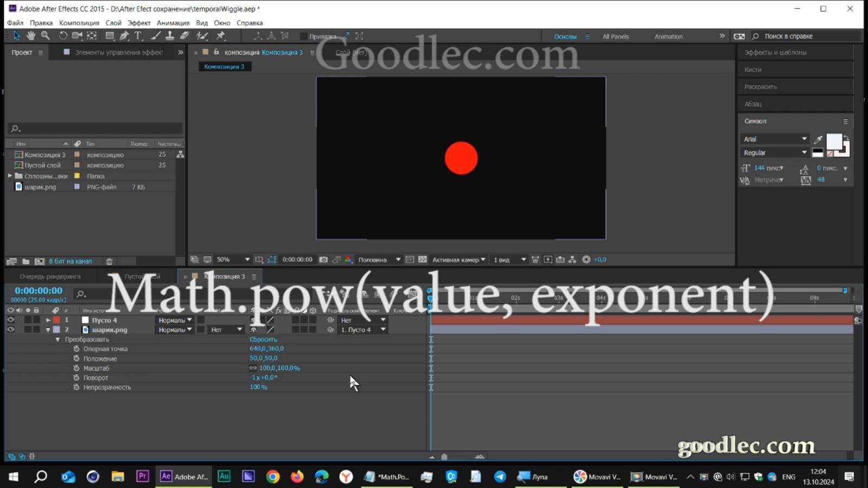Open the Композиция menu
868x488 pixels.
[79, 23]
